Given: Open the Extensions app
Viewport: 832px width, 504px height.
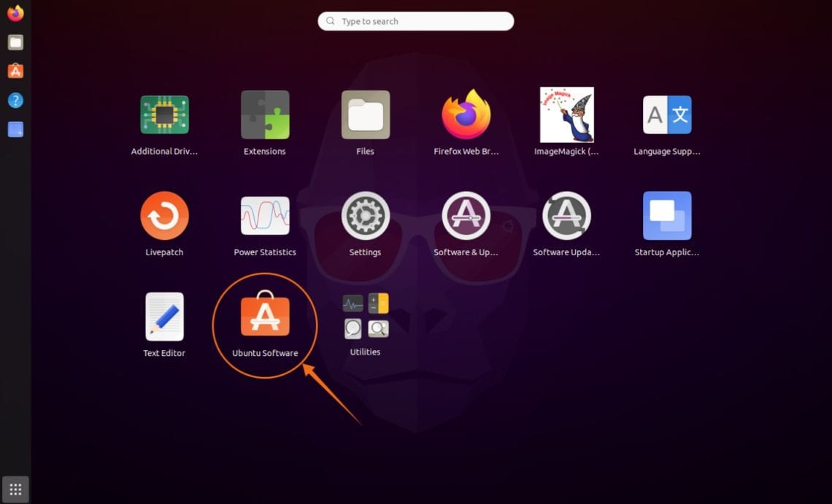Looking at the screenshot, I should point(264,115).
